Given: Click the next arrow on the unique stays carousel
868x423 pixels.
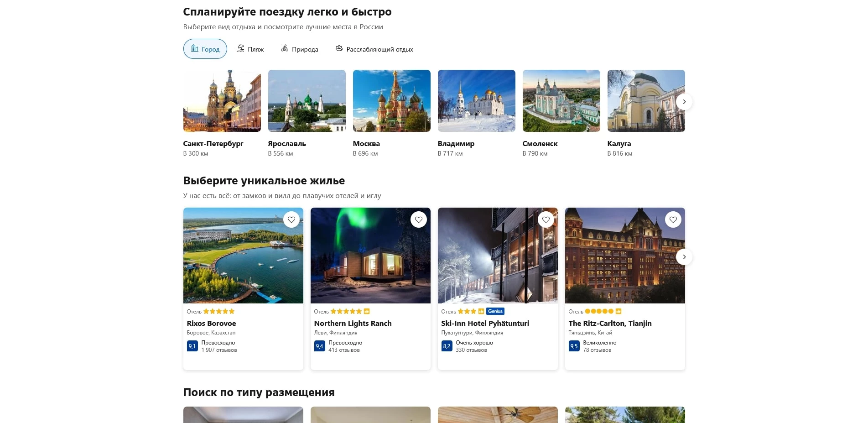Looking at the screenshot, I should click(x=684, y=257).
